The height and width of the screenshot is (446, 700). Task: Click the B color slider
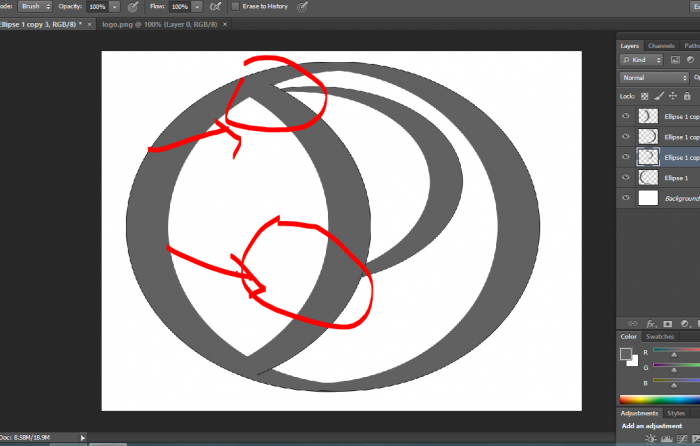tap(676, 382)
